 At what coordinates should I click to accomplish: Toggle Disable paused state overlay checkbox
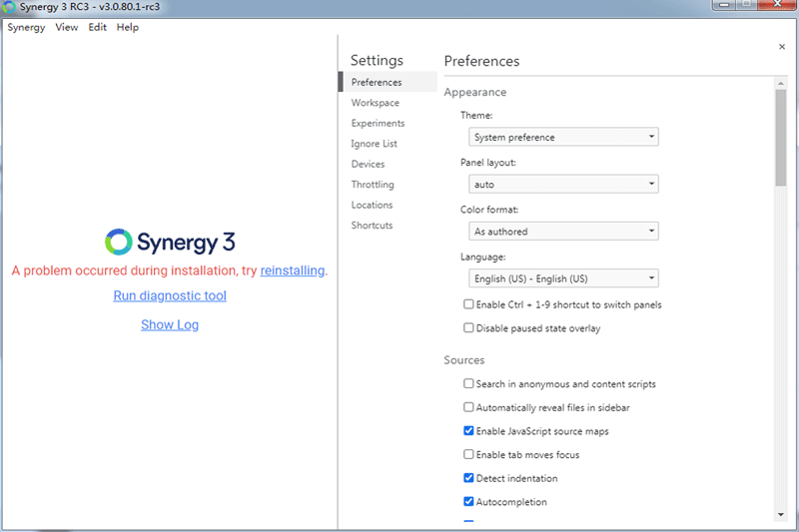click(468, 327)
